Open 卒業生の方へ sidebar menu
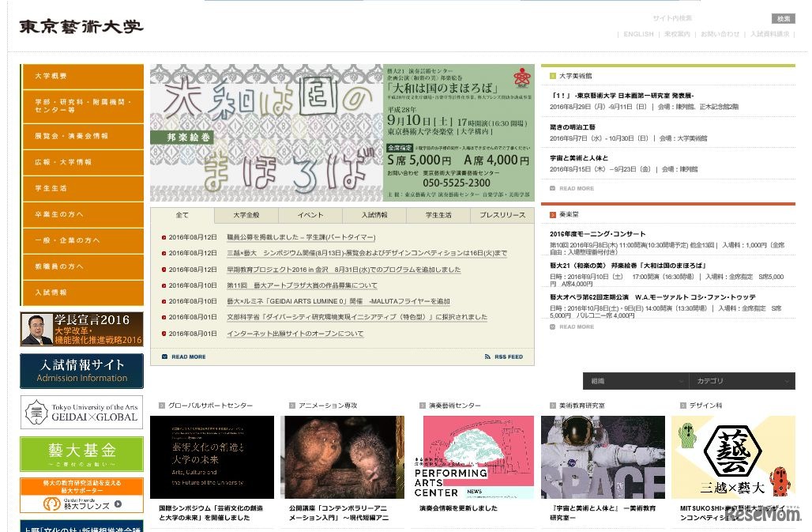This screenshot has height=532, width=812. (x=83, y=214)
